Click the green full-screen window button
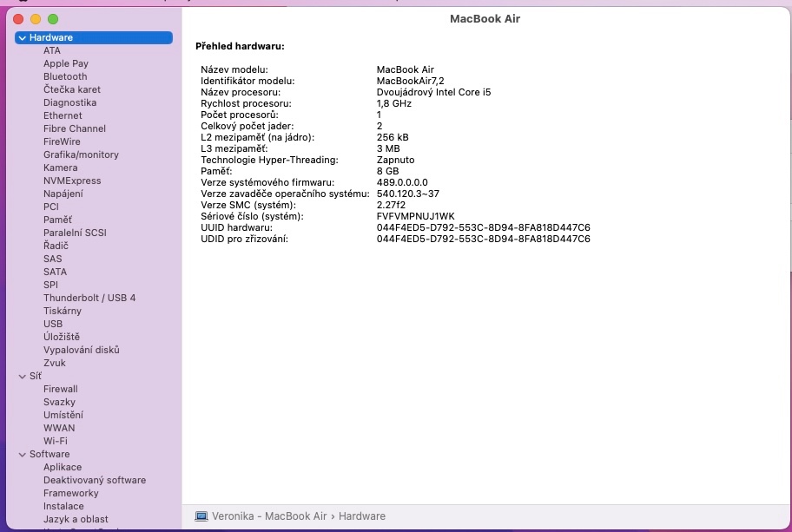This screenshot has width=792, height=532. [53, 19]
